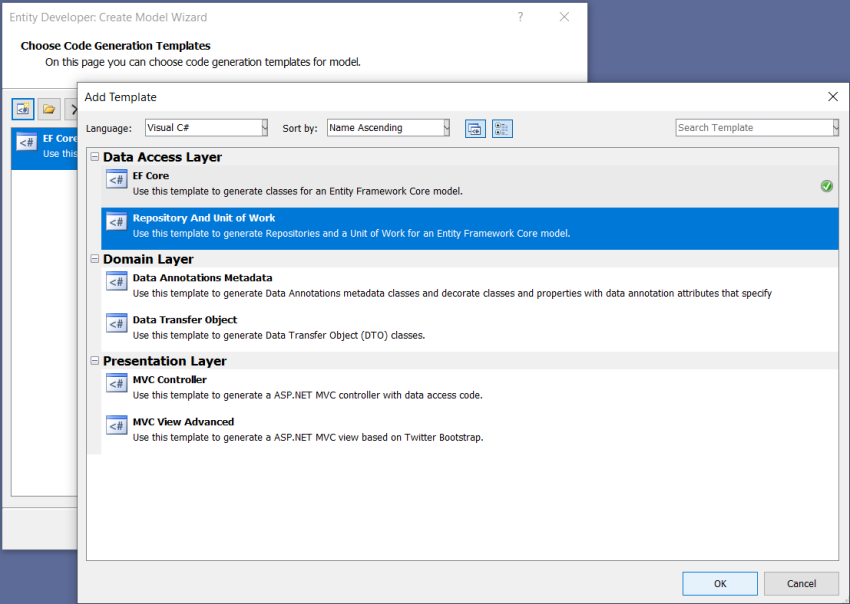850x604 pixels.
Task: Toggle the template list view mode icon
Action: pos(475,128)
